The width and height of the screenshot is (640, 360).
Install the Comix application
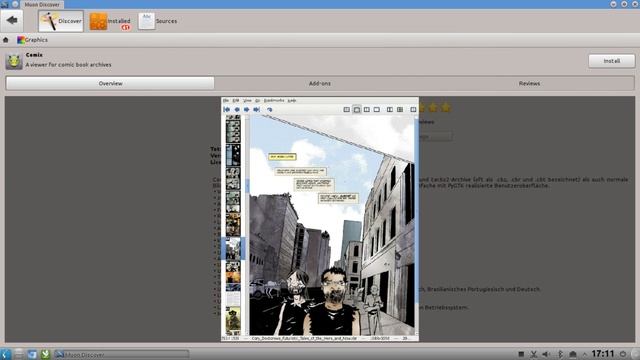click(611, 61)
